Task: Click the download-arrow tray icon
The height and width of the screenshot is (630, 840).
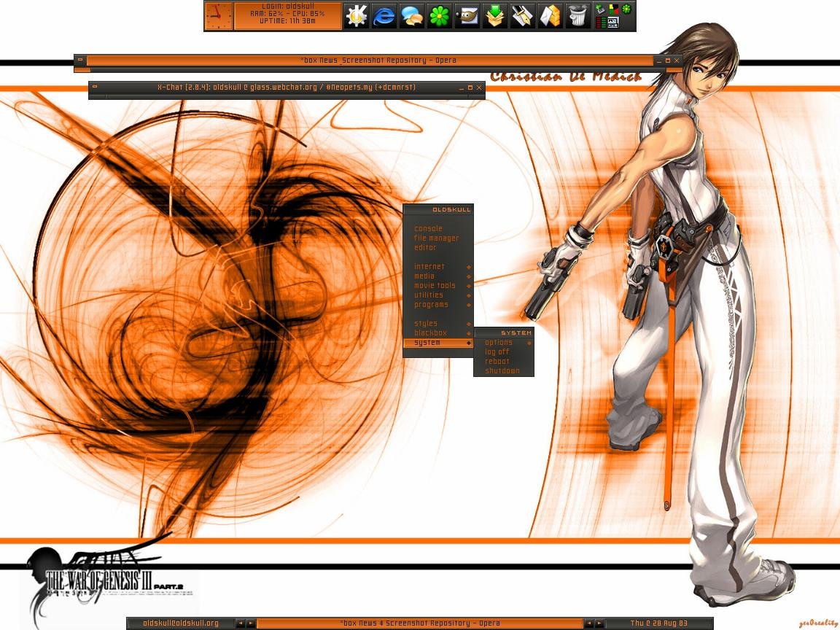Action: click(x=600, y=9)
